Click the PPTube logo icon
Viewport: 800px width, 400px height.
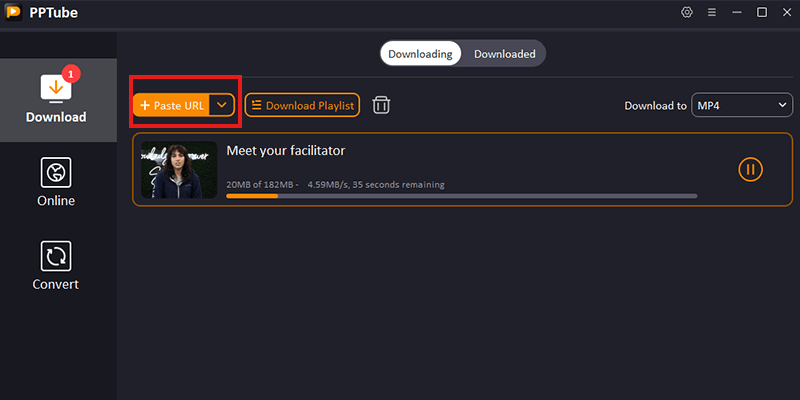coord(15,13)
